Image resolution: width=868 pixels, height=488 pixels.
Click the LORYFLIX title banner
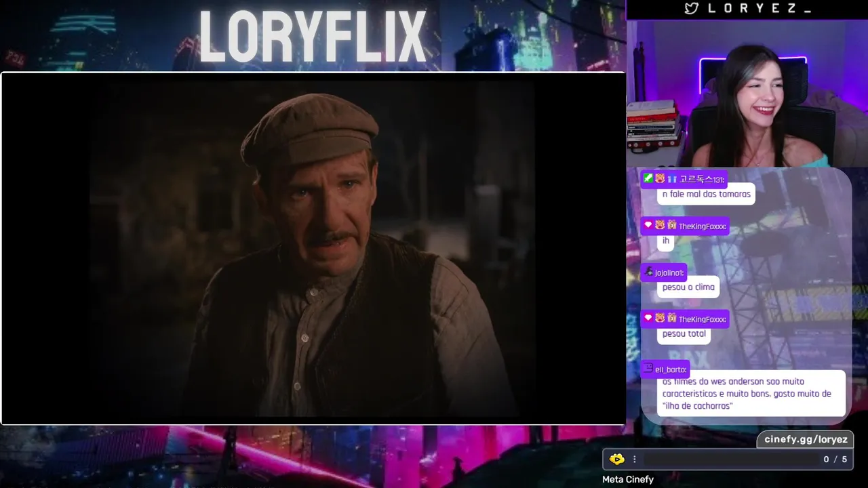(x=313, y=36)
